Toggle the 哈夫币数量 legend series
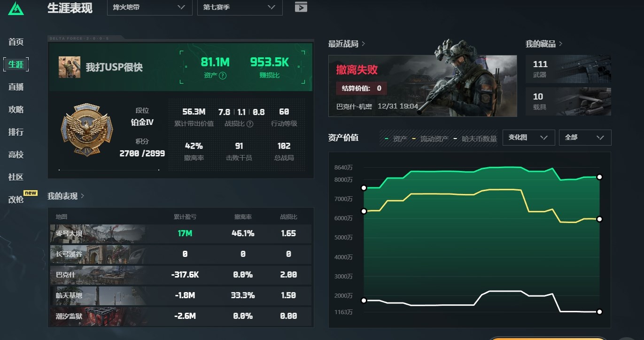This screenshot has width=644, height=340. pos(474,139)
